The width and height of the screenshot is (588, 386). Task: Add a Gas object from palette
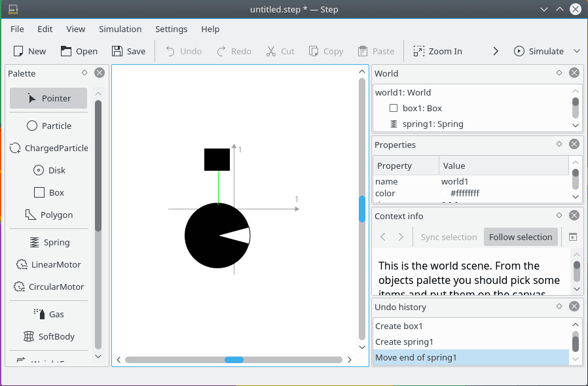[x=48, y=315]
